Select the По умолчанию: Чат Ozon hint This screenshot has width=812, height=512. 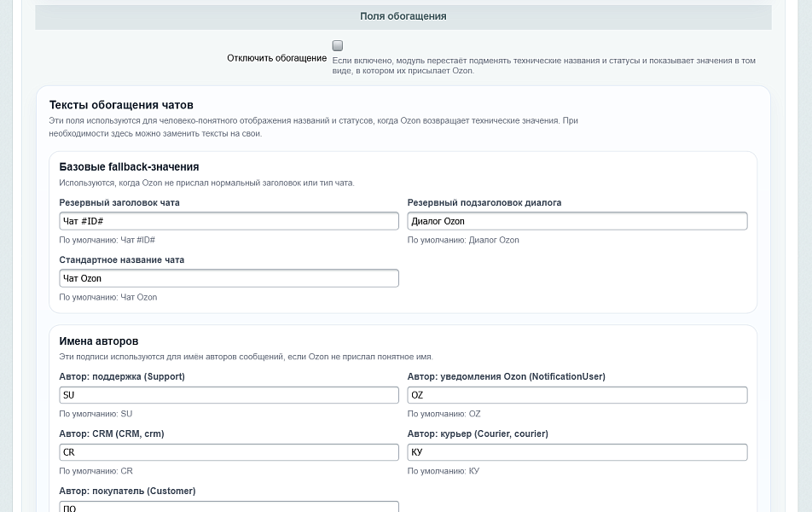point(107,298)
